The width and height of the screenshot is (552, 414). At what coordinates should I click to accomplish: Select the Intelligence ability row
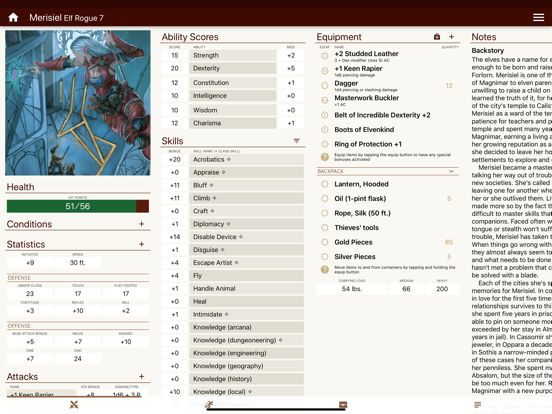pyautogui.click(x=233, y=96)
